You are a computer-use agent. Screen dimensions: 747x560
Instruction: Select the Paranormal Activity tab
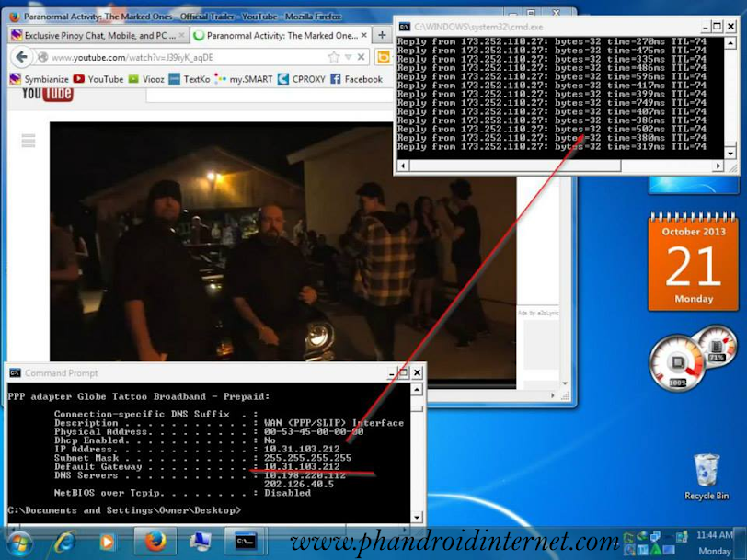point(280,35)
